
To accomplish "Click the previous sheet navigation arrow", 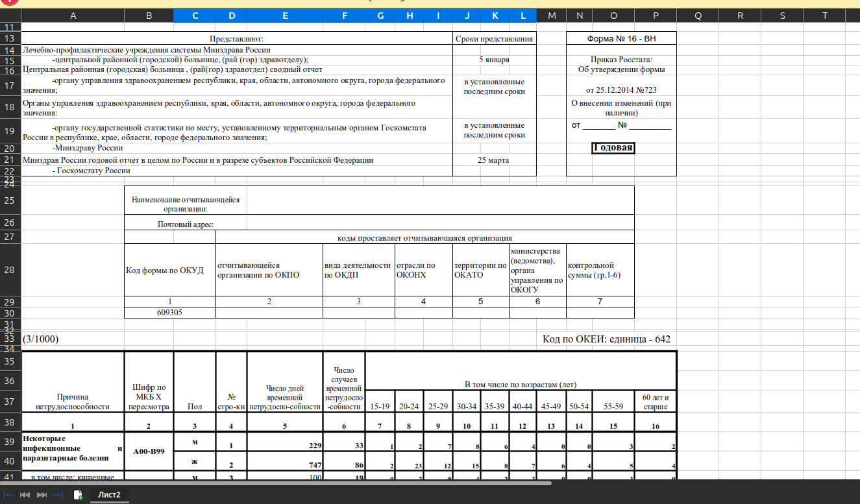I will [x=25, y=495].
